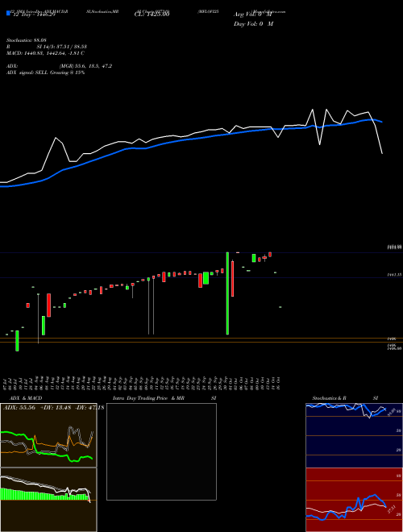
Task: Open the MACD histogram chart thumbnail
Action: pyautogui.click(x=48, y=500)
